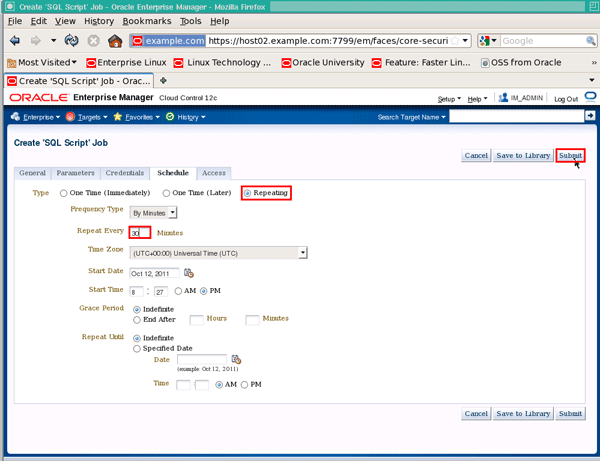The image size is (600, 461).
Task: Switch to the Credentials tab
Action: coord(125,173)
